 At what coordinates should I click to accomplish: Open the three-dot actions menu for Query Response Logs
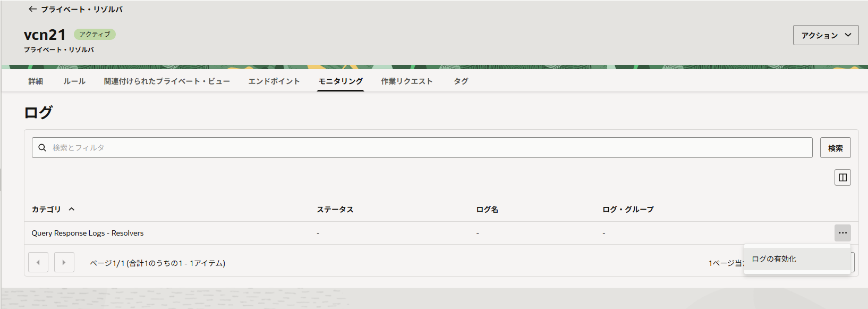point(843,233)
